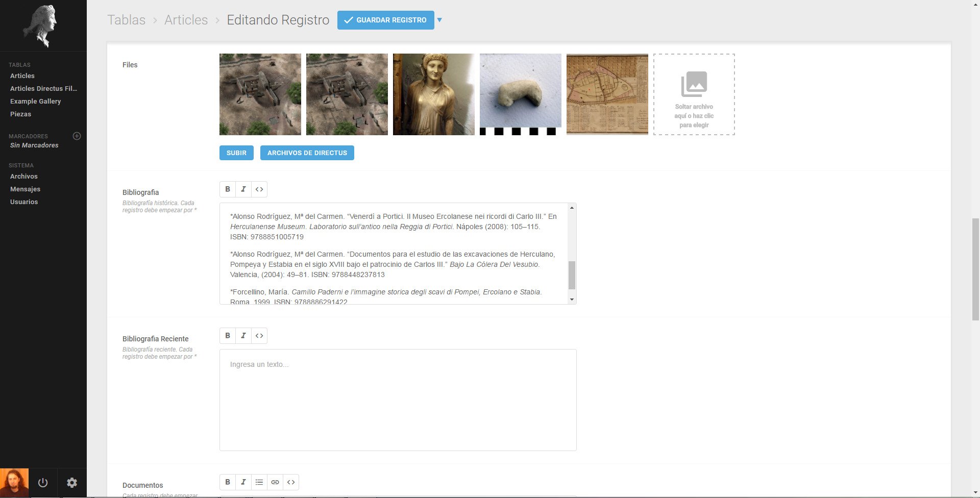Toggle bold in Bibliografia Reciente editor
Viewport: 980px width, 498px height.
(x=228, y=336)
